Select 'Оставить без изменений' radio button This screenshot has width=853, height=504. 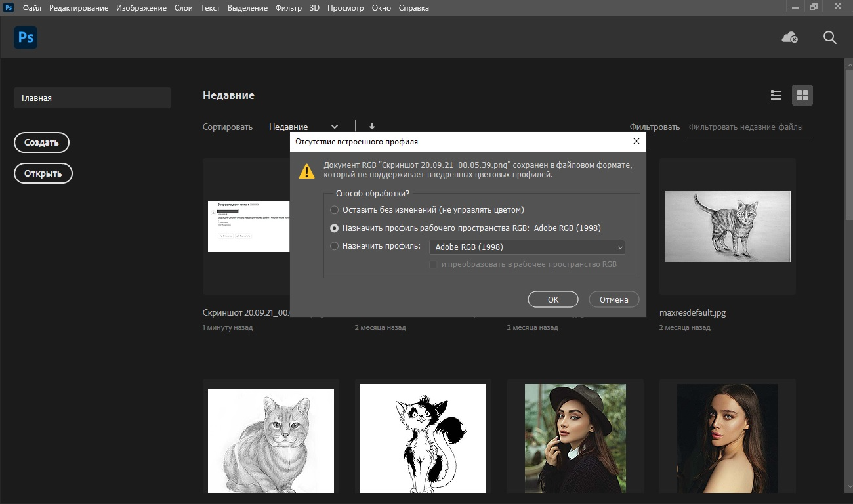pos(335,210)
